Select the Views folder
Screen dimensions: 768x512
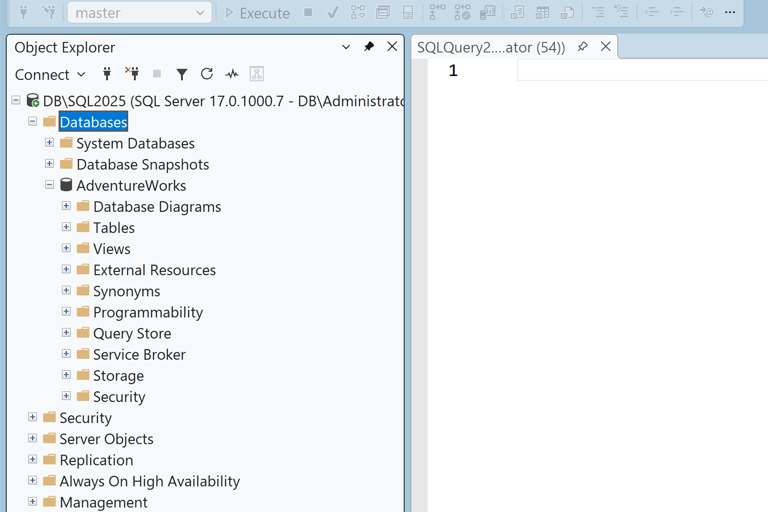click(112, 249)
